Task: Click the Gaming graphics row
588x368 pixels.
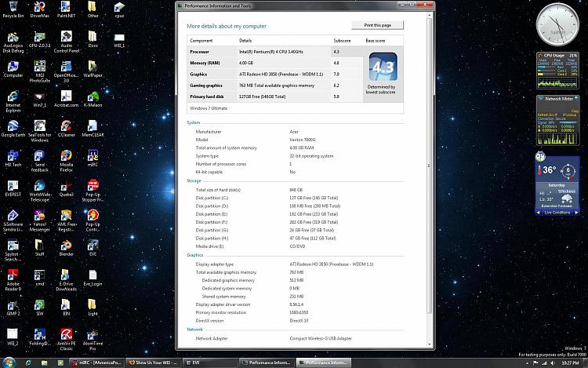Action: 274,86
